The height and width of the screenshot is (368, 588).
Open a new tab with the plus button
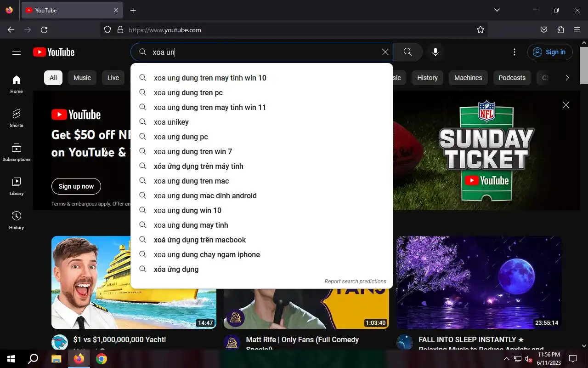(133, 10)
